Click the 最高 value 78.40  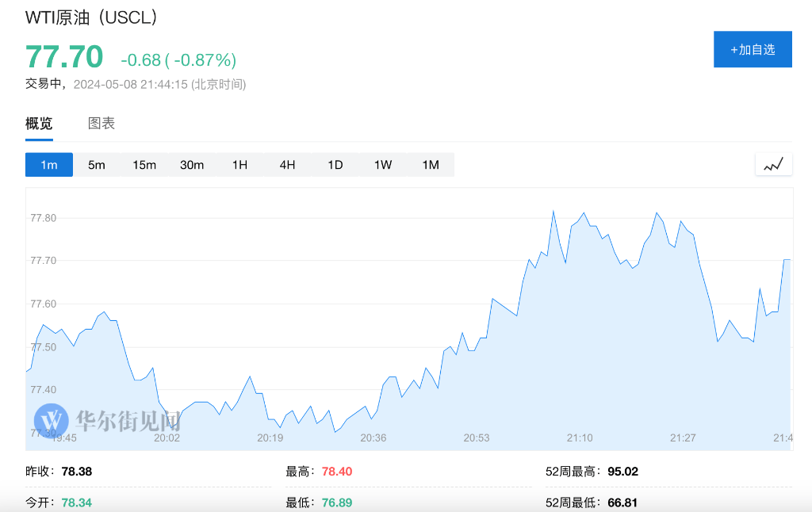point(336,472)
